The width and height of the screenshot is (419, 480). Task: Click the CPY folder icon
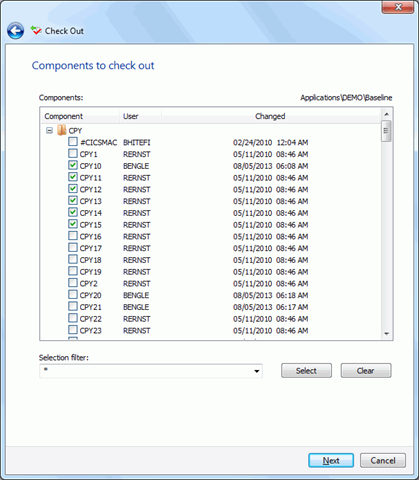(61, 130)
